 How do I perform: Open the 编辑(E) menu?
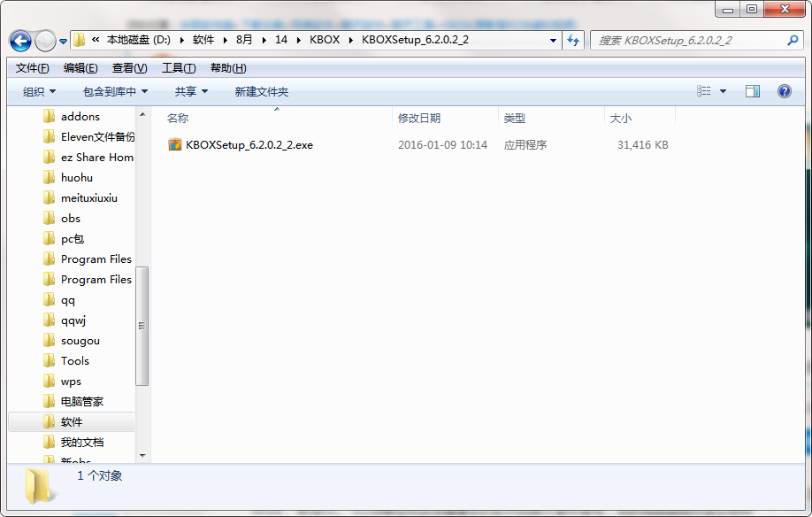point(80,68)
